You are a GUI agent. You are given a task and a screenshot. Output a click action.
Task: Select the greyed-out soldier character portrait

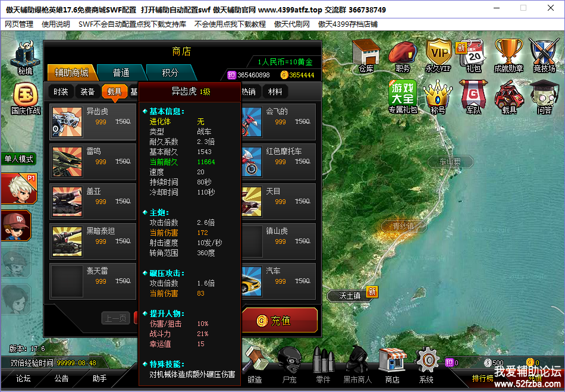pos(16,262)
